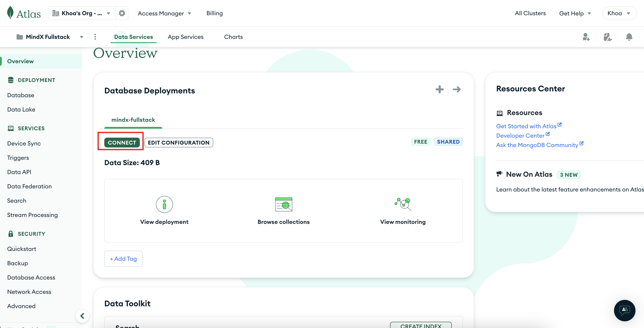Open Get Started with Atlas link
644x328 pixels.
(526, 126)
